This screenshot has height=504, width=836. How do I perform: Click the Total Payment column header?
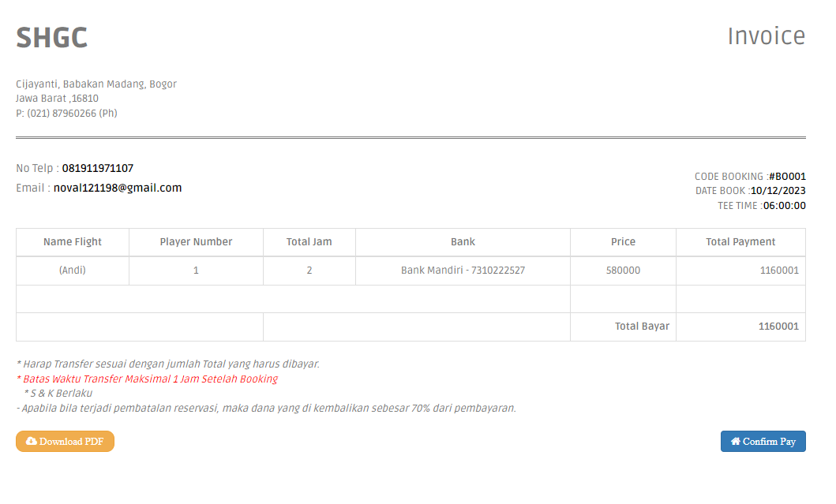[740, 242]
